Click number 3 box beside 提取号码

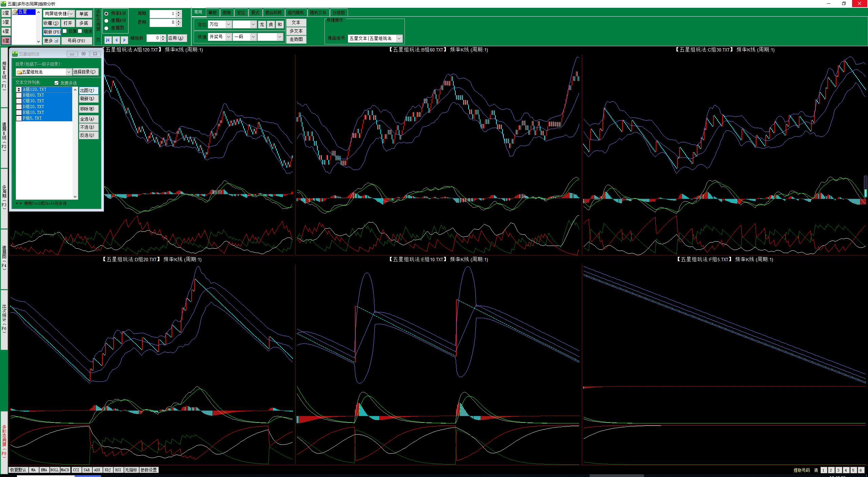pos(838,470)
